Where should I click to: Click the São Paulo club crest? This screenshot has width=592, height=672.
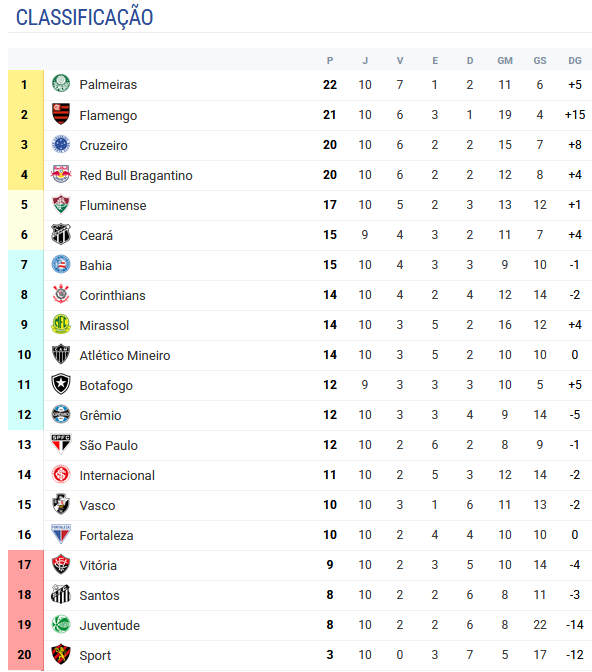click(x=61, y=444)
